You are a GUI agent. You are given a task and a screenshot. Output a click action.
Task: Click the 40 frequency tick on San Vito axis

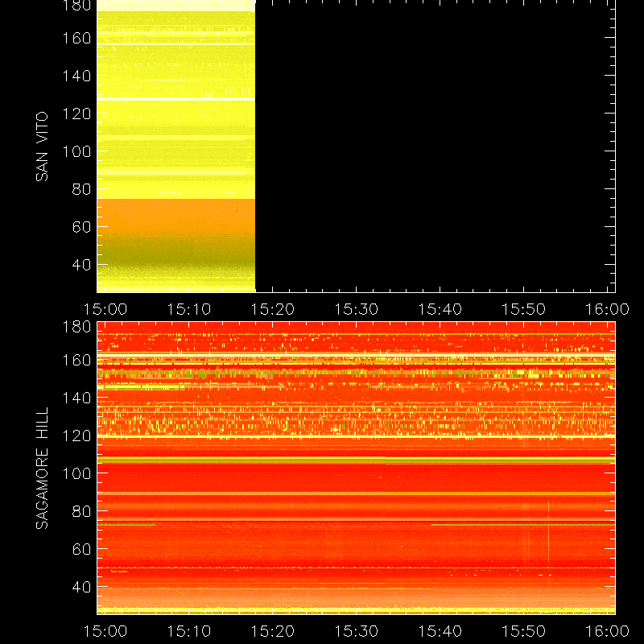[x=81, y=265]
